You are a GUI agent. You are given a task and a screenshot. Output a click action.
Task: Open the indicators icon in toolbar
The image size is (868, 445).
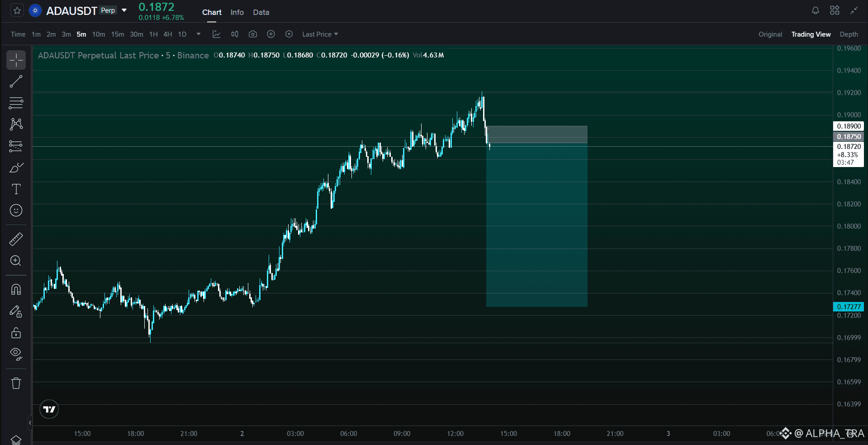[x=217, y=34]
